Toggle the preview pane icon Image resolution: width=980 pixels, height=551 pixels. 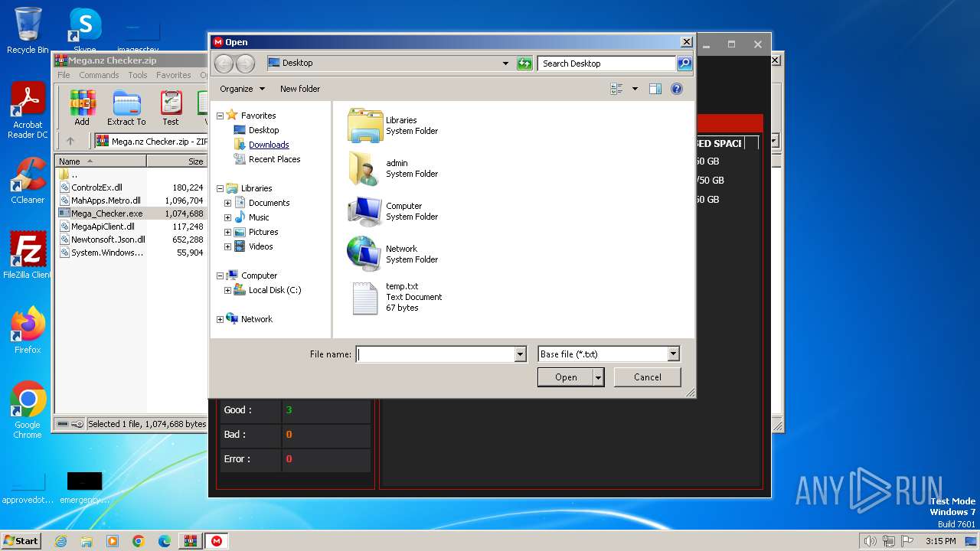(655, 89)
